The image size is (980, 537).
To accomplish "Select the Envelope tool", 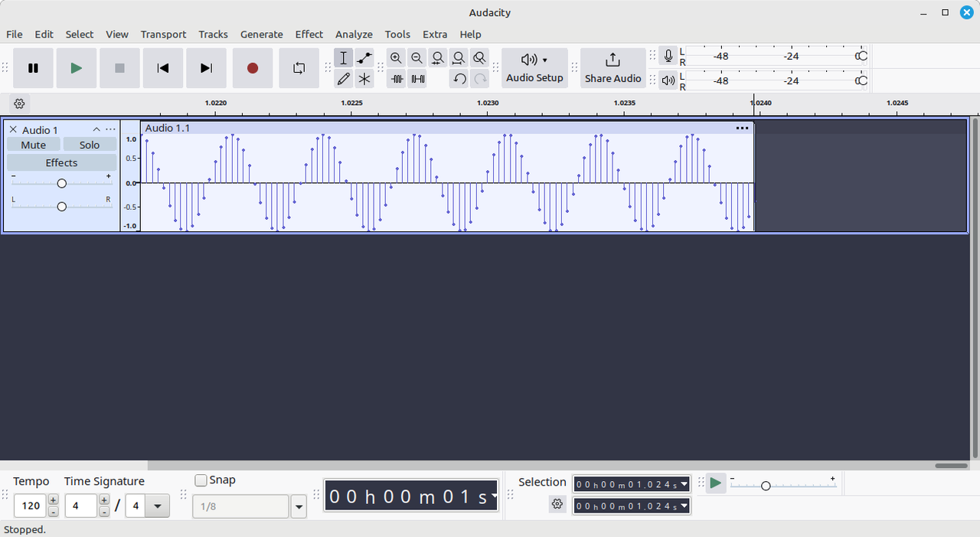I will pyautogui.click(x=364, y=57).
